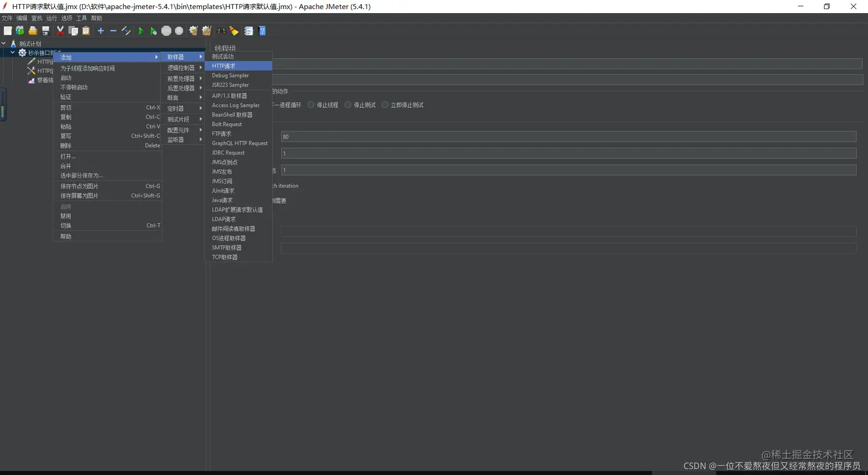
Task: Expand the 定时器 submenu
Action: 184,108
